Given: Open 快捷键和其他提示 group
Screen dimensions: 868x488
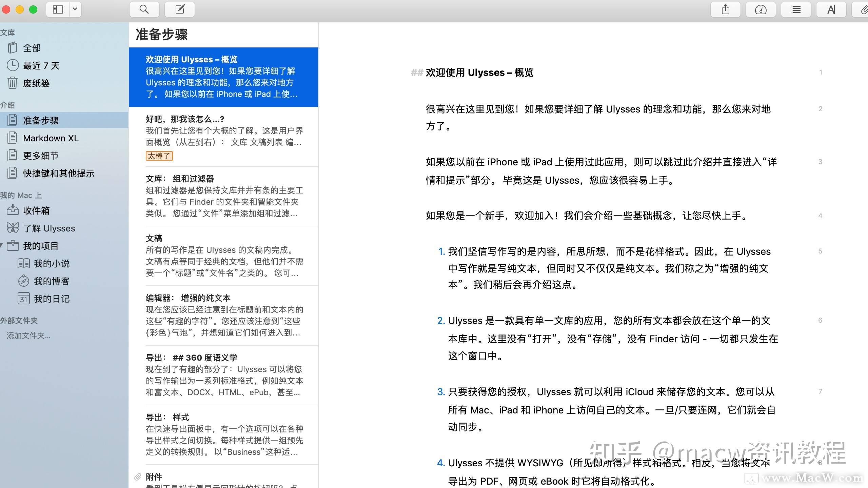Looking at the screenshot, I should [x=64, y=173].
